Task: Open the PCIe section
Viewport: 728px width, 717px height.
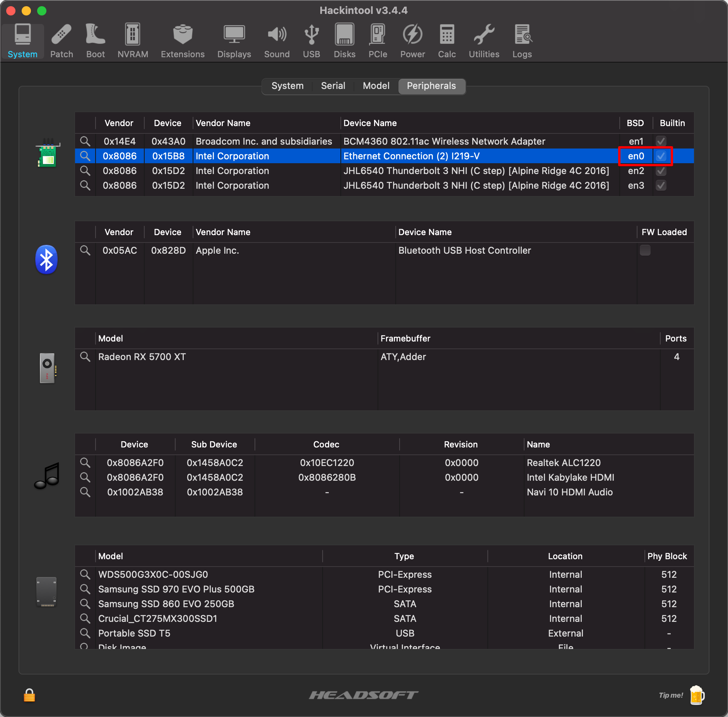Action: [378, 41]
